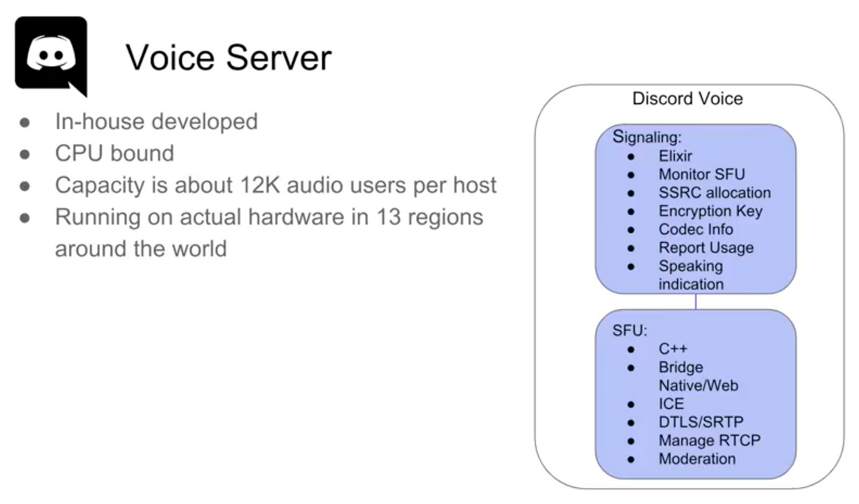859x504 pixels.
Task: Select the 'Bridge' item in SFU list
Action: pyautogui.click(x=680, y=368)
